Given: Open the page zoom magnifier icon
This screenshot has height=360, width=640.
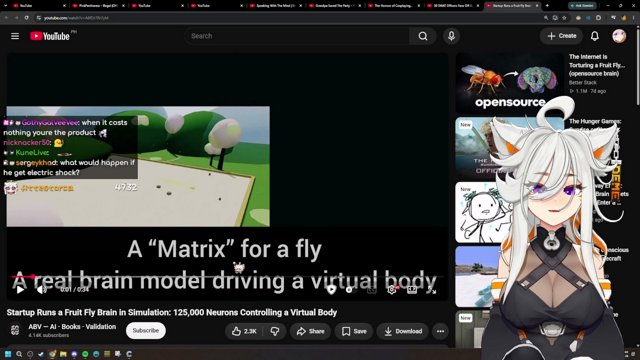Looking at the screenshot, I should (546, 18).
